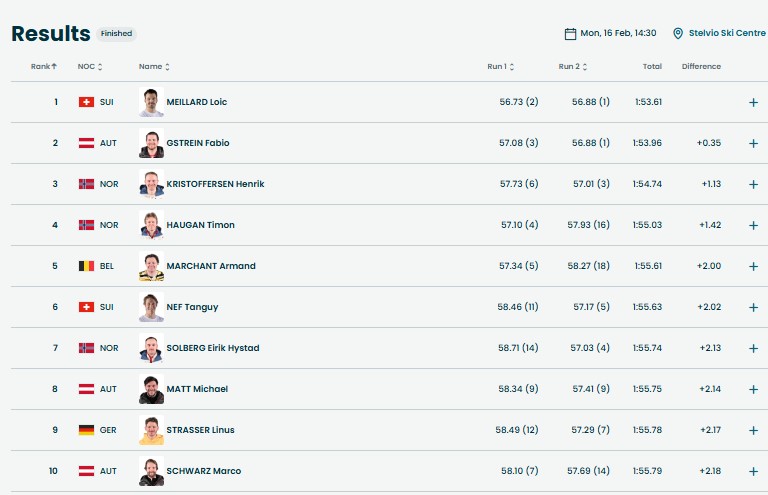Click Norway flag for Solberg Eirik Hystad

coord(86,348)
